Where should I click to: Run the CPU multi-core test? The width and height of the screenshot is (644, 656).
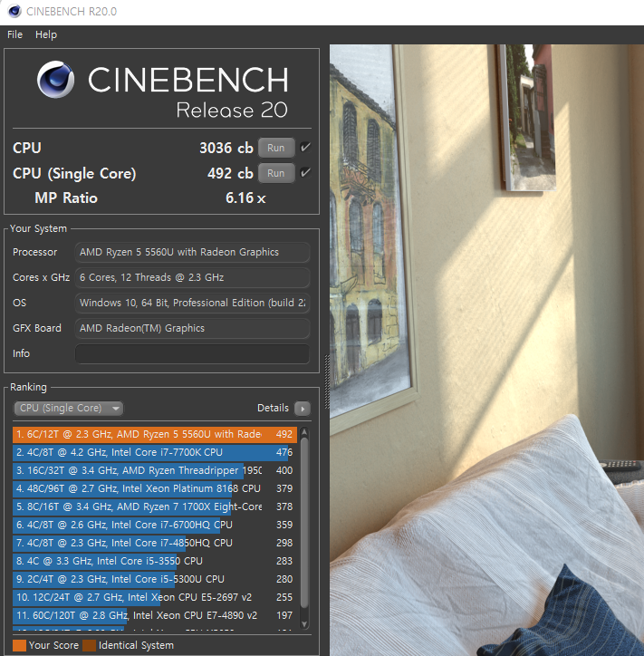(x=276, y=148)
